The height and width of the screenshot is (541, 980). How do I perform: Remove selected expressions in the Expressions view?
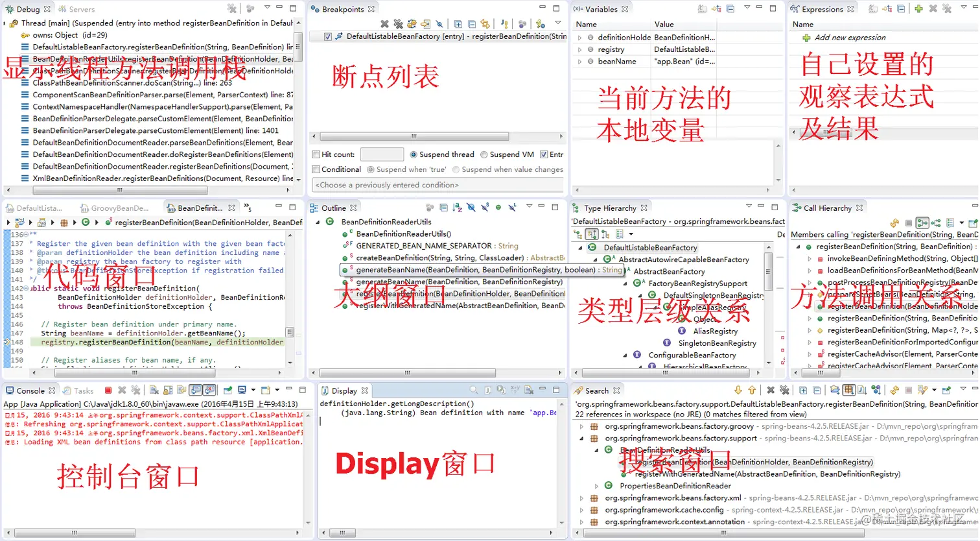[933, 8]
